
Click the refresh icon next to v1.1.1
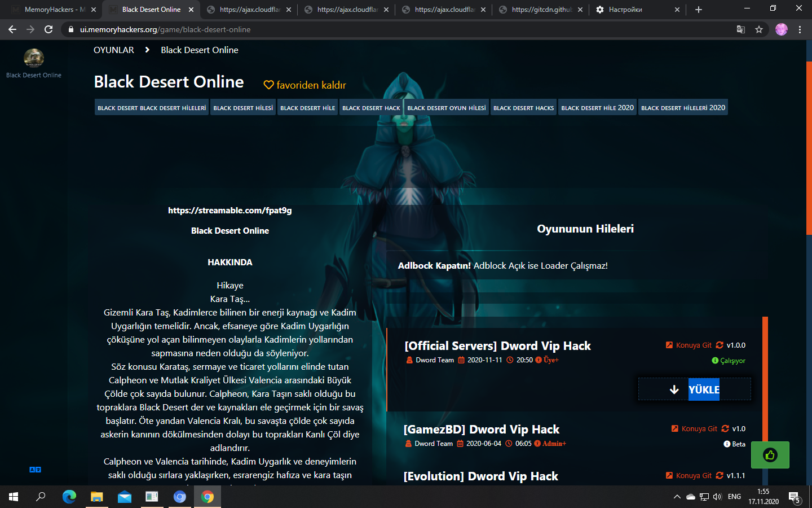point(720,475)
